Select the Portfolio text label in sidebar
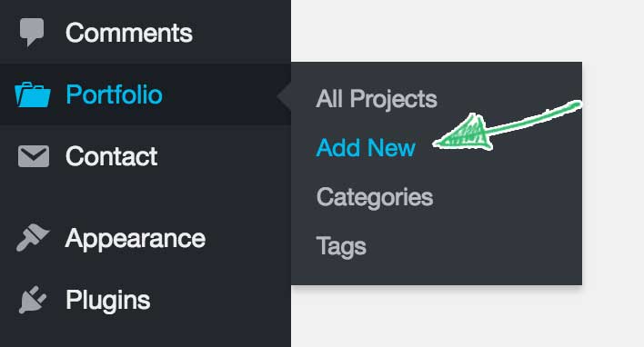644x347 pixels. [x=115, y=94]
